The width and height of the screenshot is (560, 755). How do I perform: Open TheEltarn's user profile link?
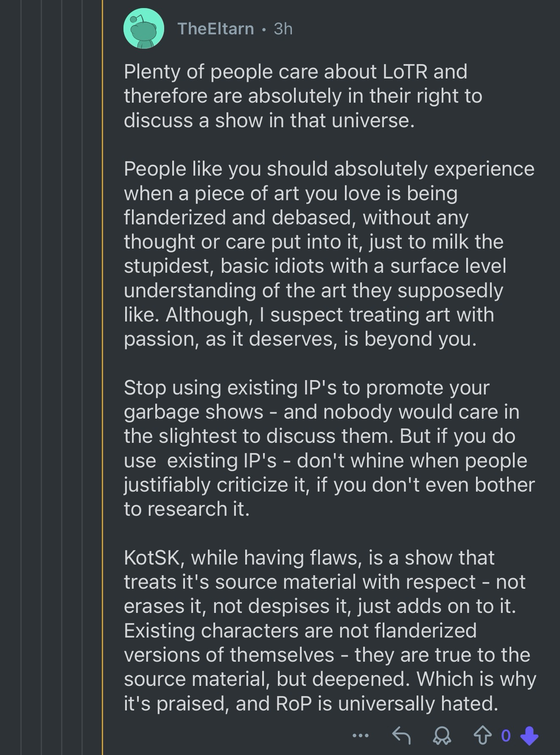pyautogui.click(x=216, y=28)
